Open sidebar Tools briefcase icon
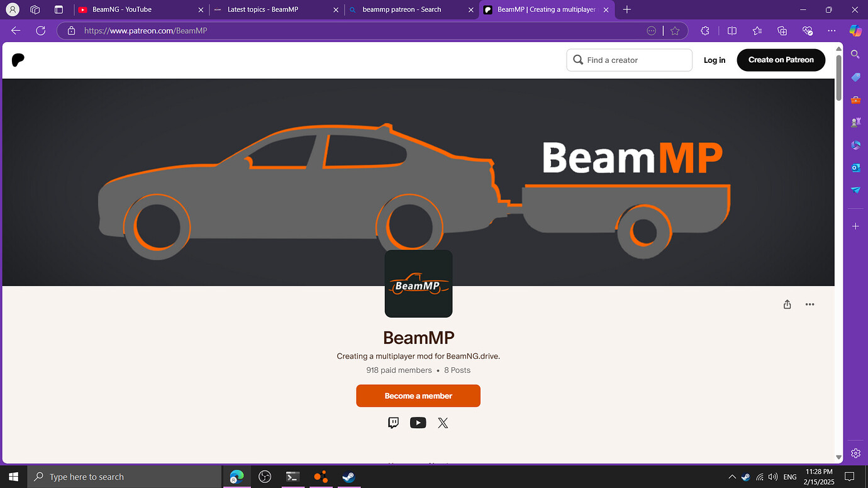The width and height of the screenshot is (868, 488). pos(855,100)
